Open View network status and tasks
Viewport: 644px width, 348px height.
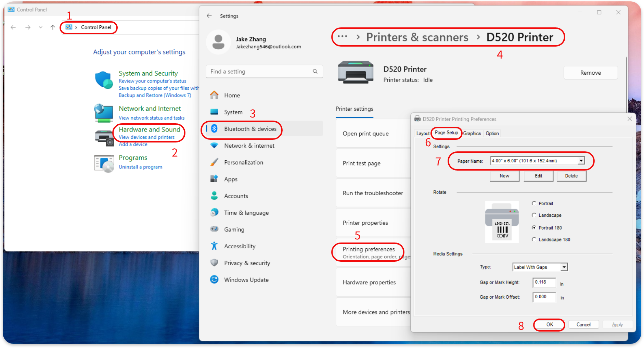click(x=152, y=118)
